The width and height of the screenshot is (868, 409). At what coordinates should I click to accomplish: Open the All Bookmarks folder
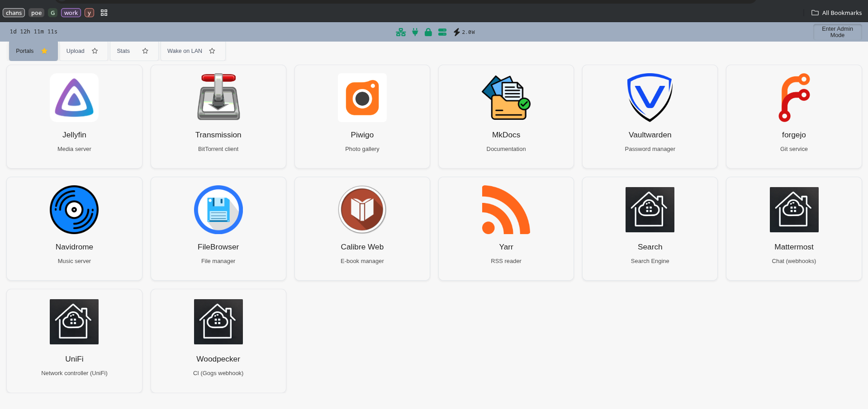click(x=836, y=13)
